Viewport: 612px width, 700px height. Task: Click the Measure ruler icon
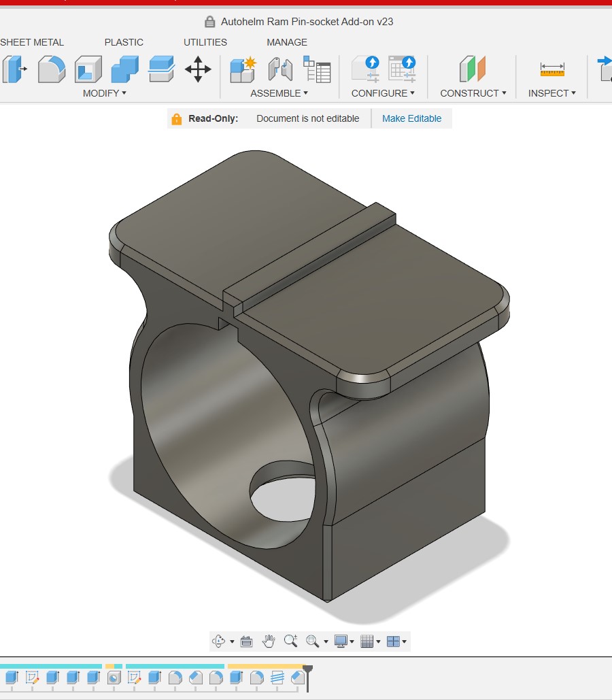pyautogui.click(x=552, y=69)
